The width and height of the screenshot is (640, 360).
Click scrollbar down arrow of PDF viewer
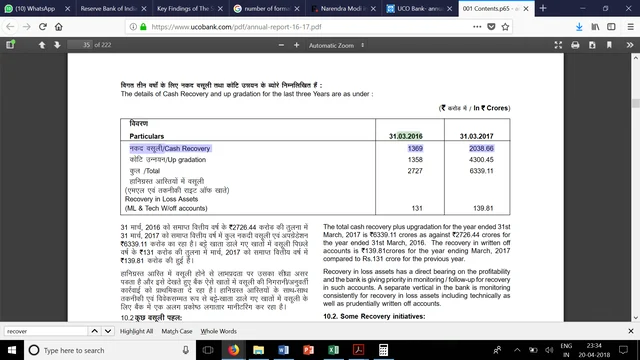[x=636, y=318]
